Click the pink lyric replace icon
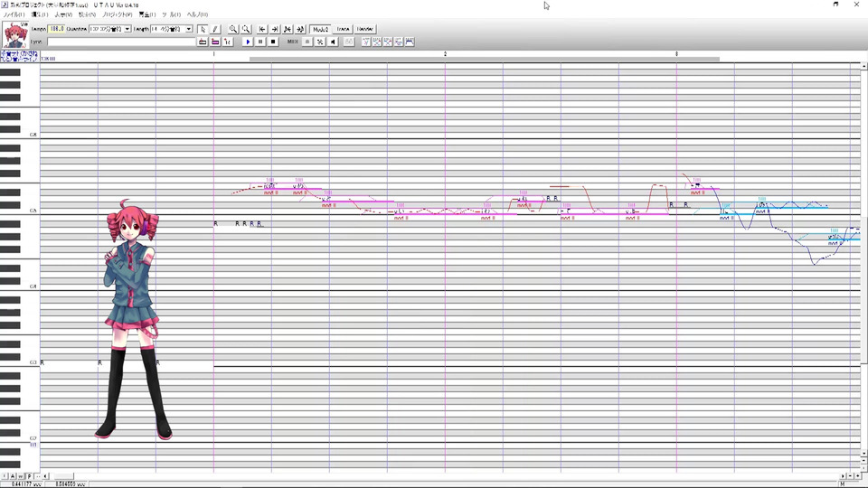The width and height of the screenshot is (868, 488). click(x=215, y=42)
